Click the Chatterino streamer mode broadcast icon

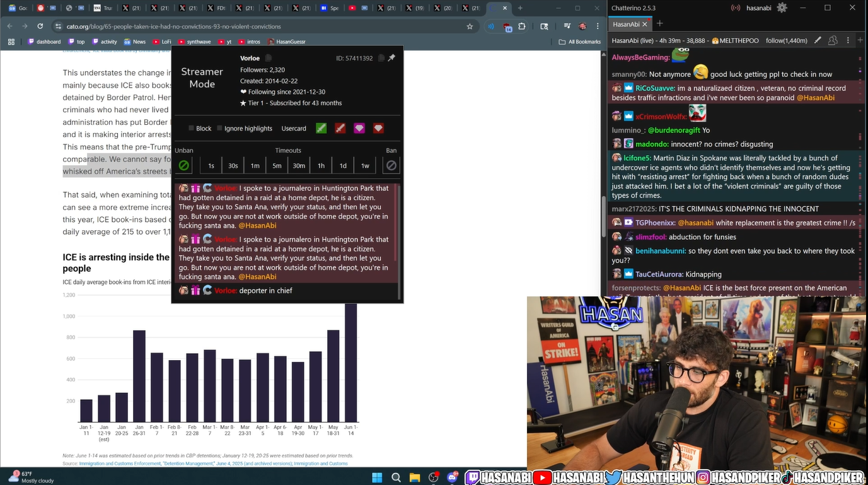click(735, 8)
